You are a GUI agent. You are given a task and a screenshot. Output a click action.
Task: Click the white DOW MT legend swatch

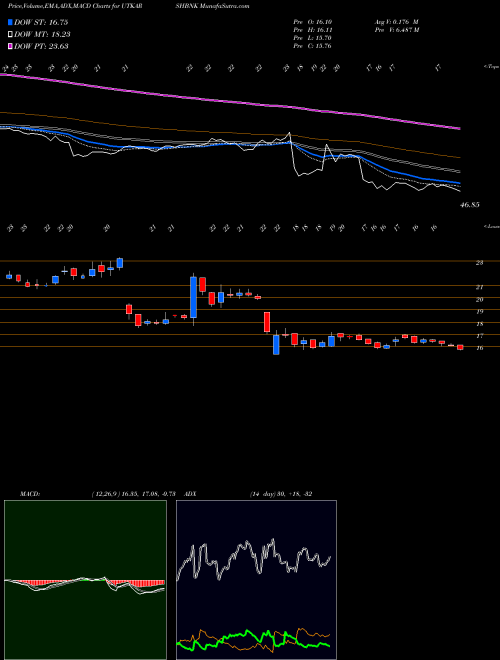pyautogui.click(x=10, y=35)
